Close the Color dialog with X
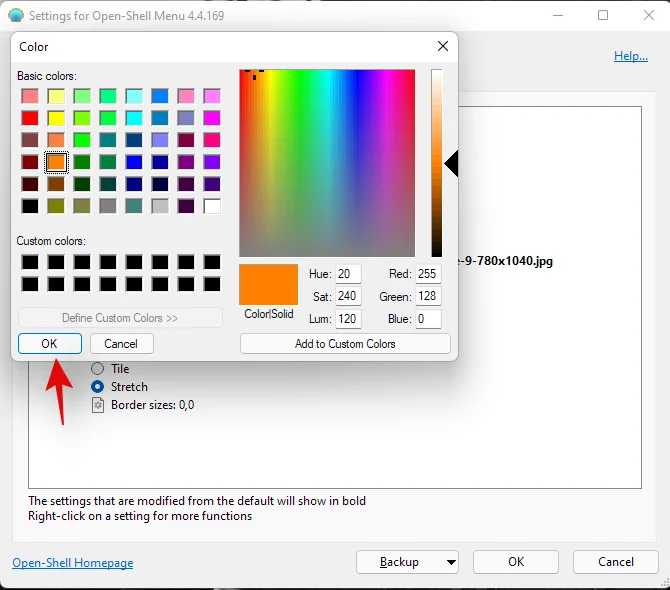Viewport: 670px width, 590px height. click(442, 46)
